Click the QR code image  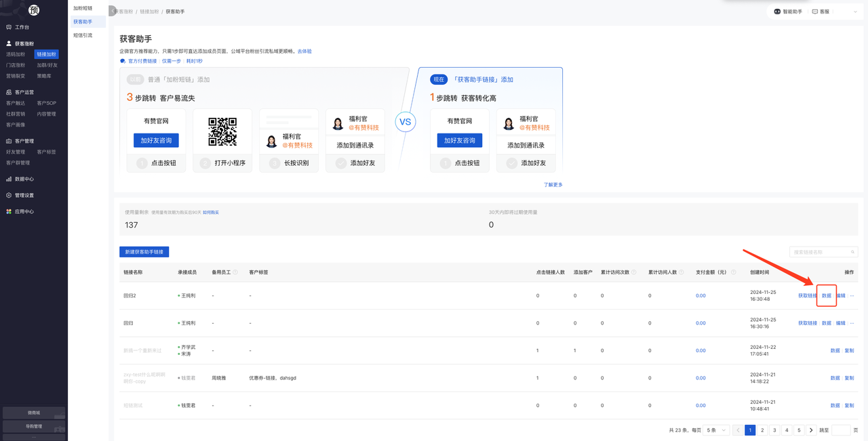click(222, 131)
